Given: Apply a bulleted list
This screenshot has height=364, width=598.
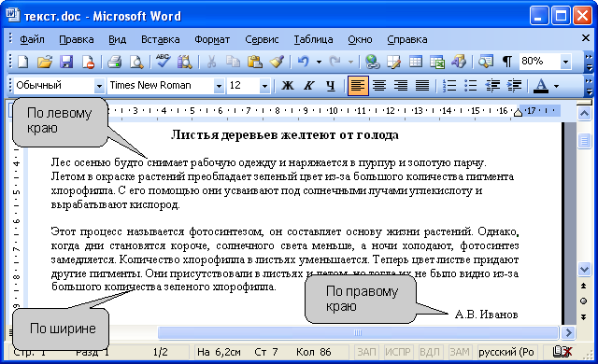Looking at the screenshot, I should pyautogui.click(x=471, y=86).
